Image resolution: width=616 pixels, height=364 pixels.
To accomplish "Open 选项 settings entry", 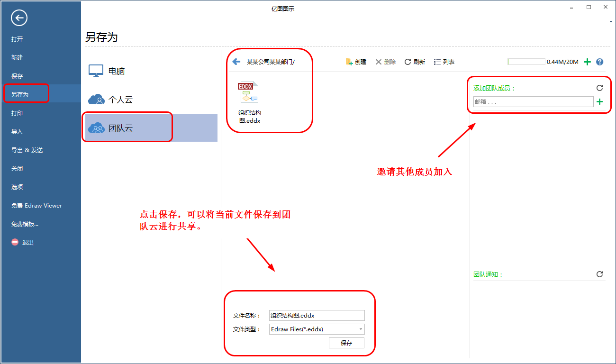I will pyautogui.click(x=17, y=187).
